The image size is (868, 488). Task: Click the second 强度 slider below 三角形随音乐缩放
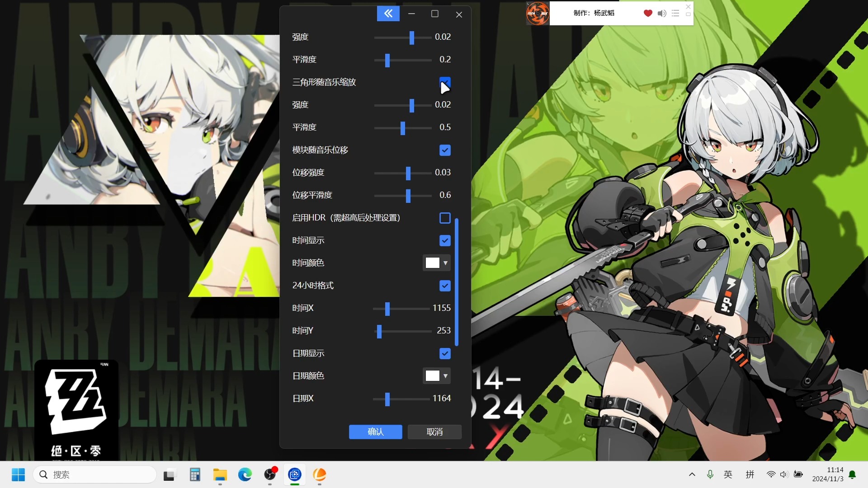point(412,105)
